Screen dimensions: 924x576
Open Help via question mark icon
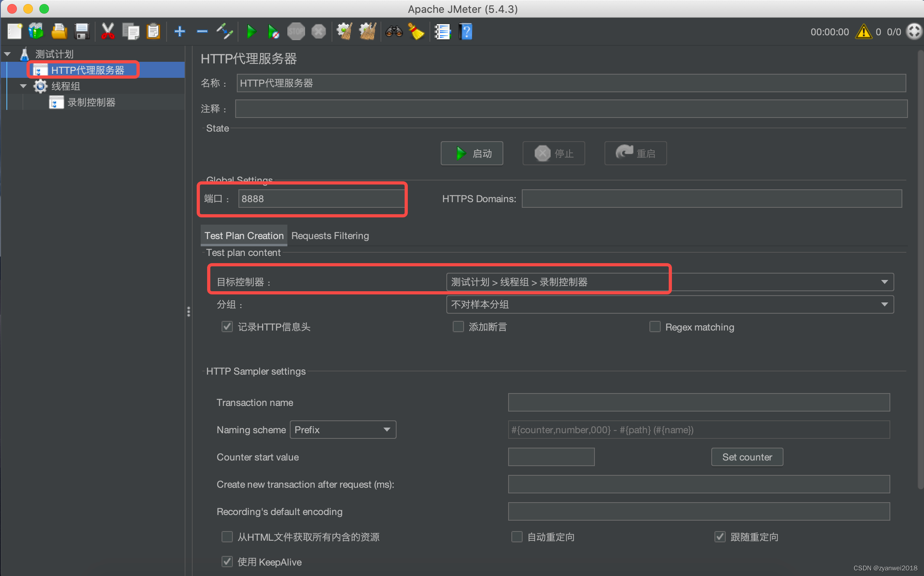[466, 31]
